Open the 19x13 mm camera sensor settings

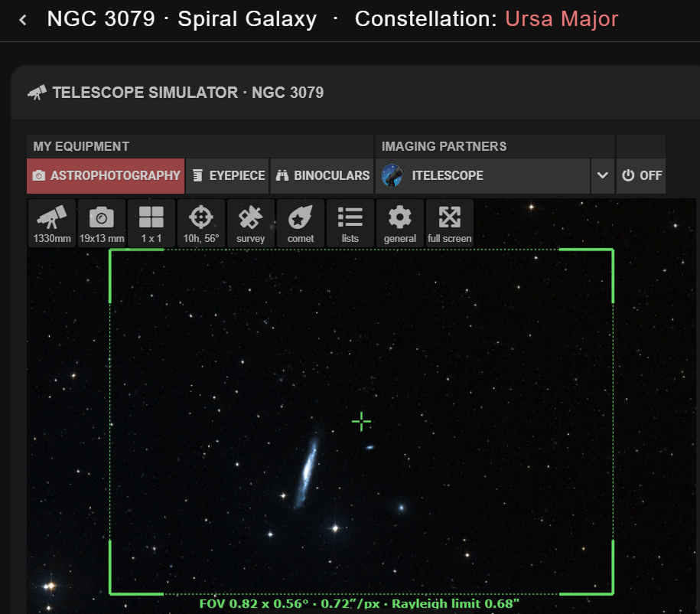pos(101,224)
